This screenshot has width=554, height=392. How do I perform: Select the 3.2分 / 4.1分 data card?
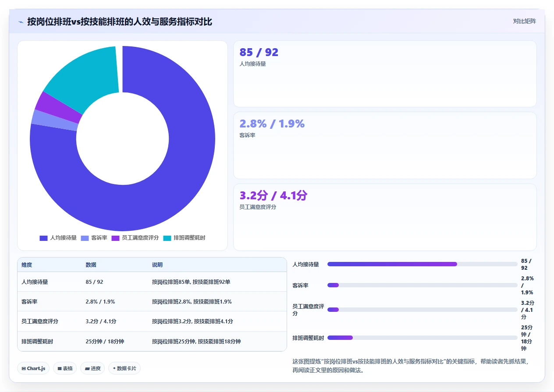point(385,217)
